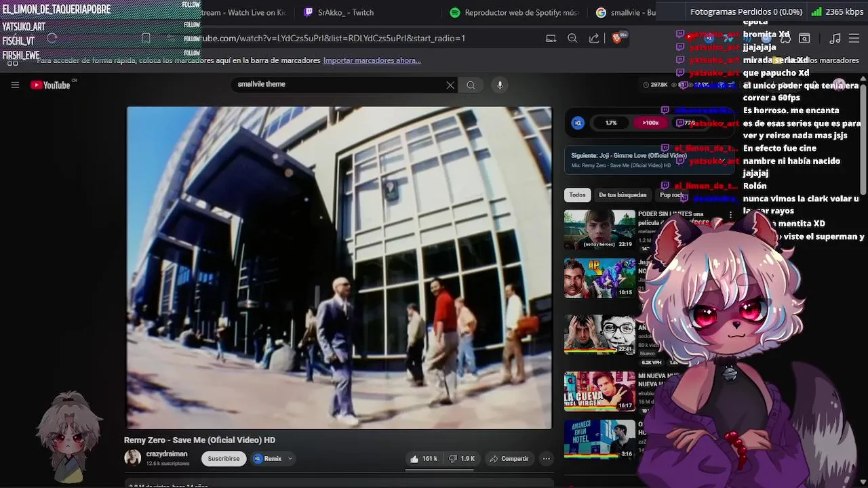Click the bookmark icon in the address bar
This screenshot has width=868, height=488.
[x=146, y=39]
